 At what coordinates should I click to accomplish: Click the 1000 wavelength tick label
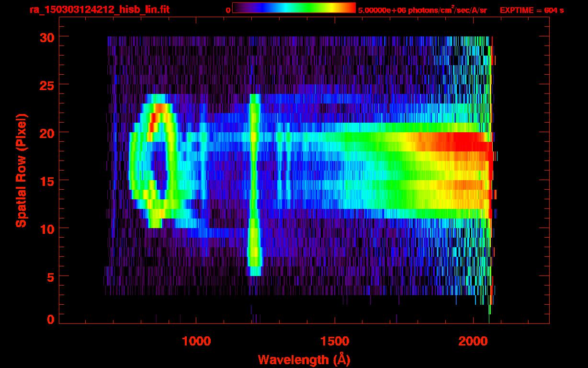[196, 341]
